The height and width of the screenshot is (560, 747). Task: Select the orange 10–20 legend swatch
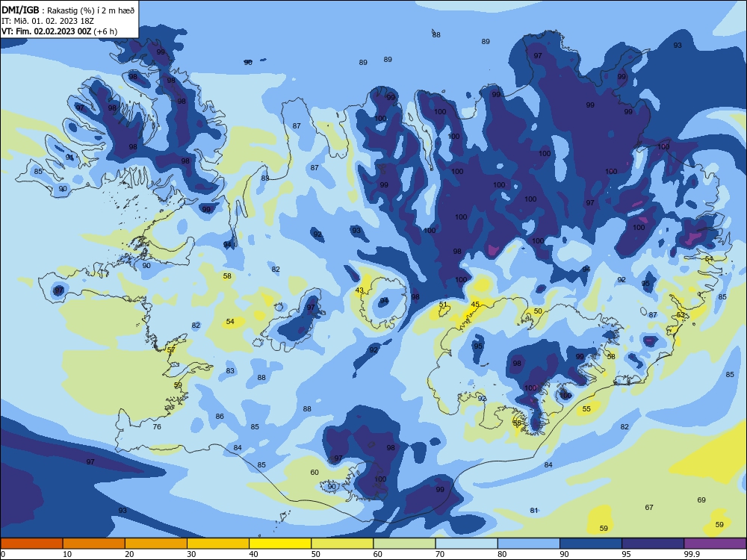(x=94, y=544)
